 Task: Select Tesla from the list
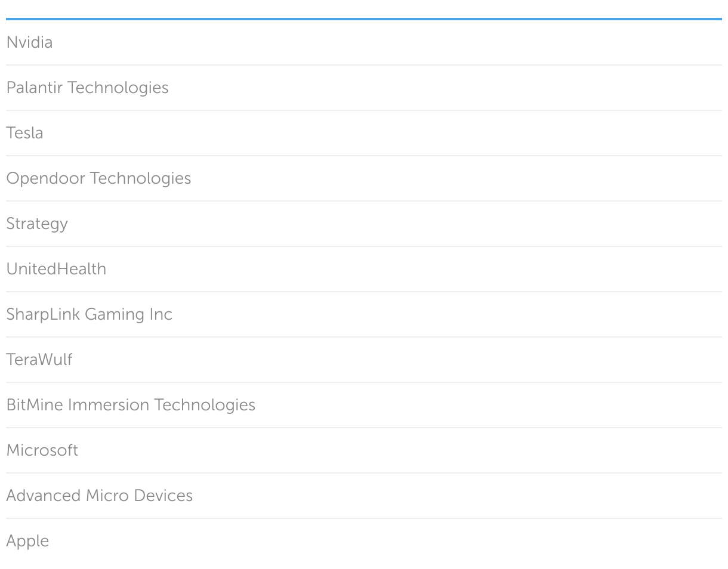click(x=24, y=133)
